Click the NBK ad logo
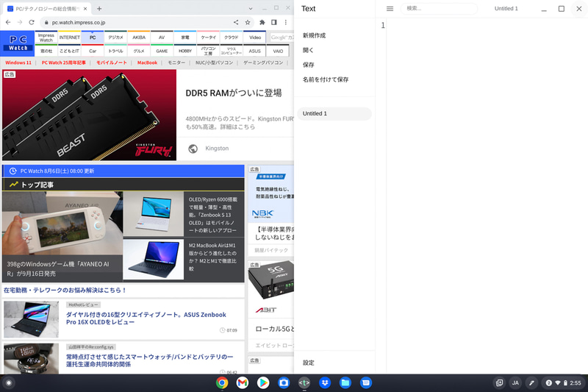This screenshot has height=392, width=588. pyautogui.click(x=263, y=214)
